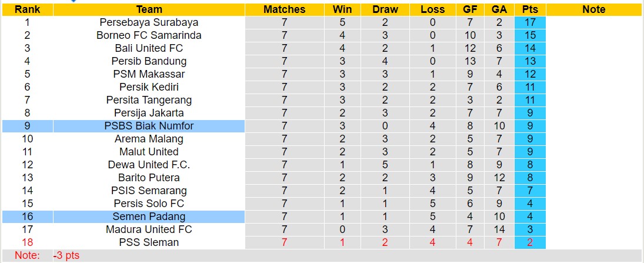Viewport: 644px width, 263px height.
Task: Select Madura United FC team name
Action: (x=149, y=229)
